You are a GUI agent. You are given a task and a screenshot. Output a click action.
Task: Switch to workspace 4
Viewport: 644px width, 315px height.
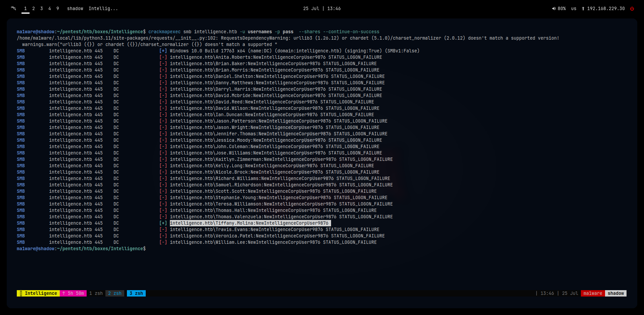[x=50, y=9]
